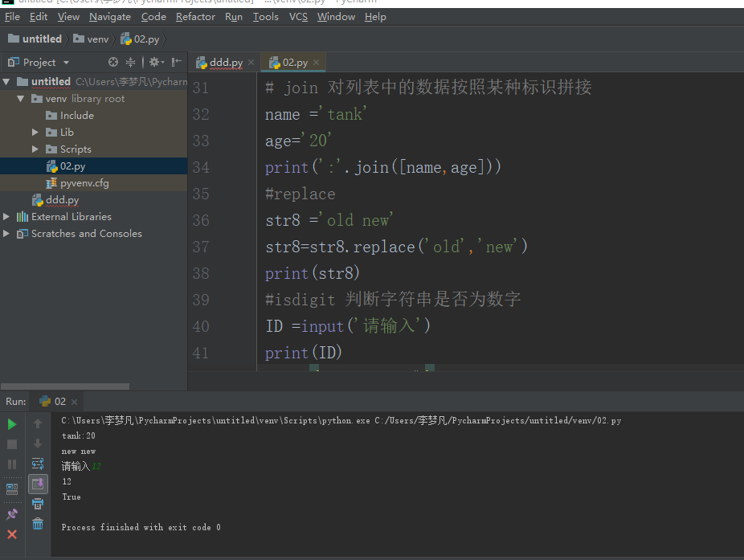
Task: Open the Project view dropdown
Action: point(66,62)
